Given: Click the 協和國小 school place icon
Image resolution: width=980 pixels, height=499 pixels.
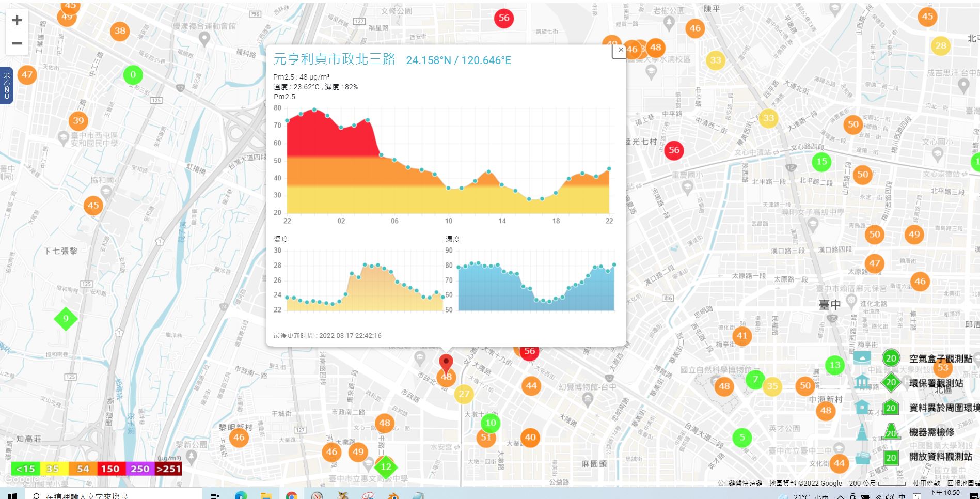Looking at the screenshot, I should [x=106, y=193].
